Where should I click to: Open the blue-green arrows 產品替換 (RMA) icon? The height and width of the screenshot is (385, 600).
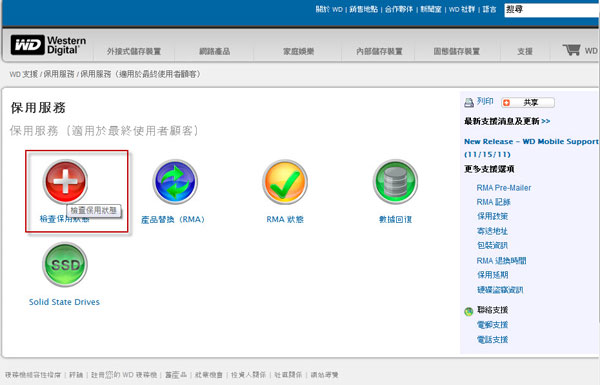click(175, 181)
